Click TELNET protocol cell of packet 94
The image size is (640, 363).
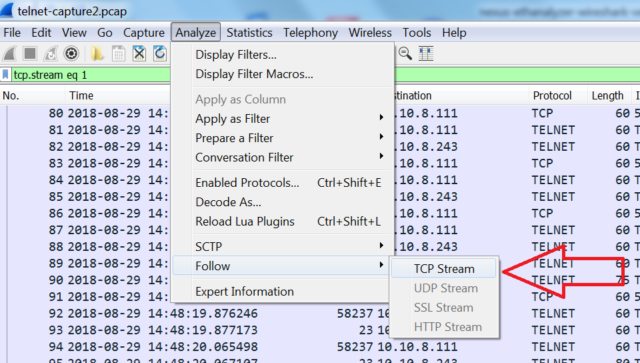[x=553, y=347]
